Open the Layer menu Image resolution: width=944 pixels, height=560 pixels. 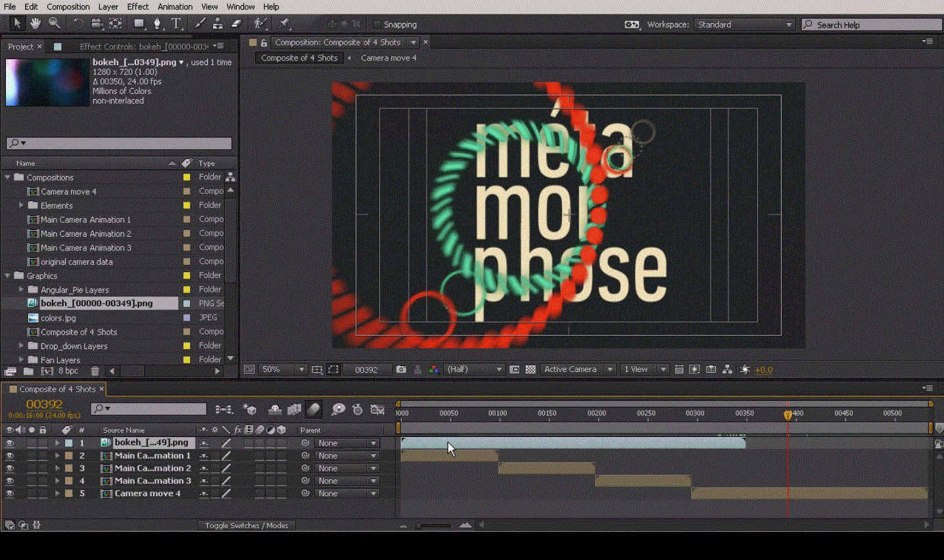point(108,7)
